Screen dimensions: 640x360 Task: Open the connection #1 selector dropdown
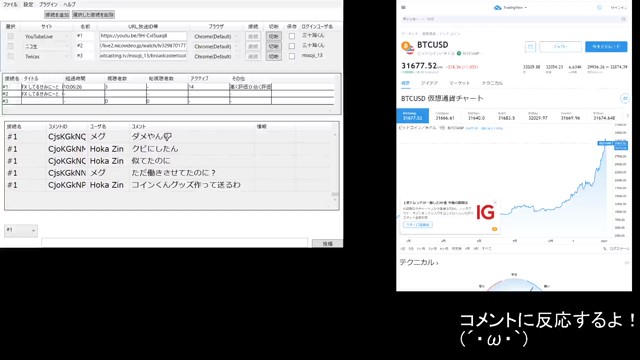[21, 231]
